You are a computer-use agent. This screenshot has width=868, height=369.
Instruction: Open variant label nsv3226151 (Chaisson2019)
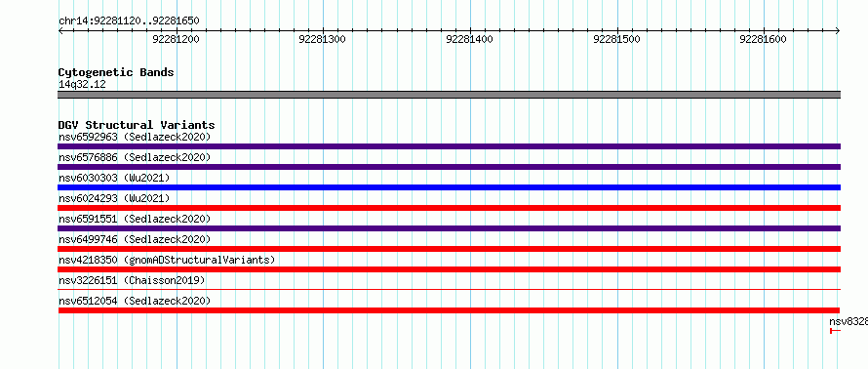tap(132, 280)
